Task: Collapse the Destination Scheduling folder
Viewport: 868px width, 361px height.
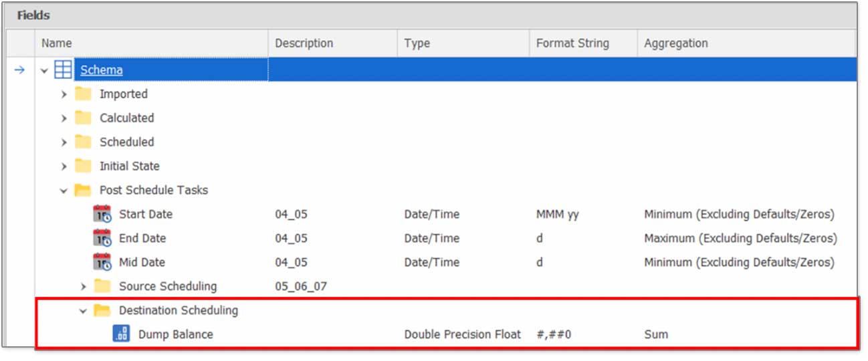Action: [x=83, y=311]
